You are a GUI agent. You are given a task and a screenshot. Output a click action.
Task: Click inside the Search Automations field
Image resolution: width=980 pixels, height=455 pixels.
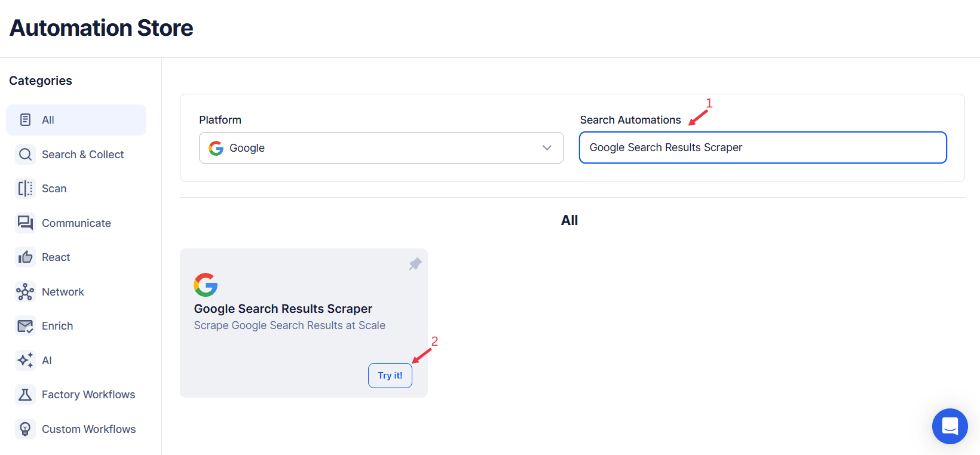pos(762,147)
